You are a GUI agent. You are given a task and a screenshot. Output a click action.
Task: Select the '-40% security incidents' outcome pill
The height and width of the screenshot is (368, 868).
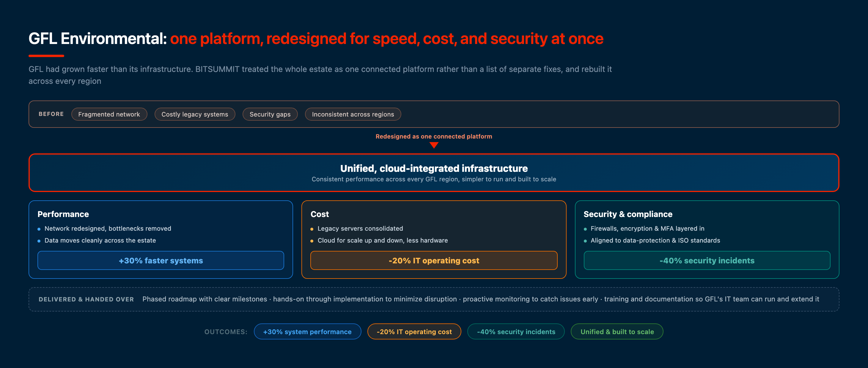click(x=516, y=332)
